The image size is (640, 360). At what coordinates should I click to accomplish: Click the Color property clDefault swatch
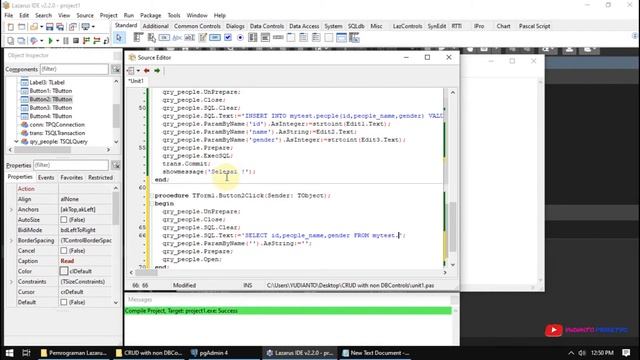click(x=64, y=271)
